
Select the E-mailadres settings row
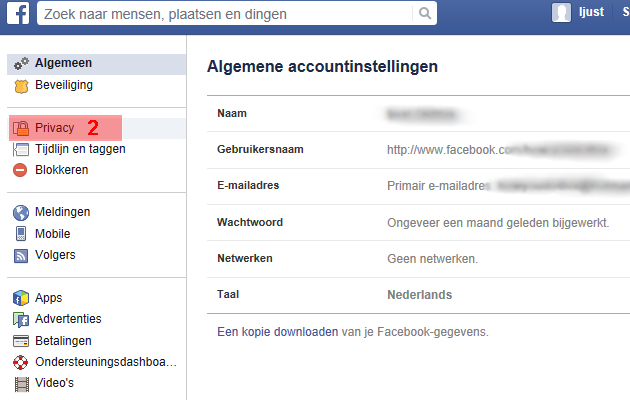tap(418, 186)
